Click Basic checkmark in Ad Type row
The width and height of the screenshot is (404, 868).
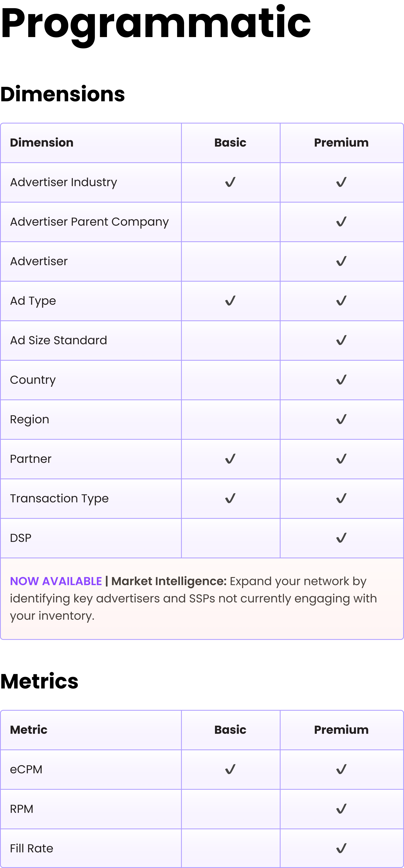tap(230, 301)
